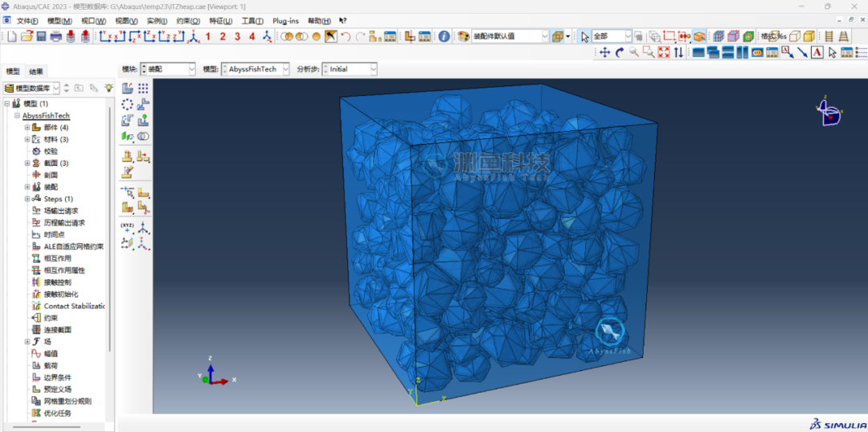The height and width of the screenshot is (432, 868).
Task: Expand the Steps (1) tree node
Action: pyautogui.click(x=27, y=199)
